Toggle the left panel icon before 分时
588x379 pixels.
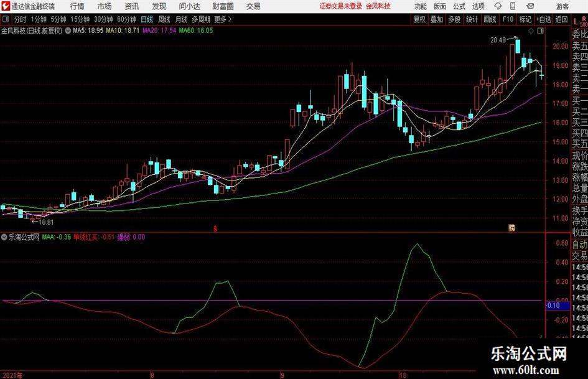pos(5,19)
